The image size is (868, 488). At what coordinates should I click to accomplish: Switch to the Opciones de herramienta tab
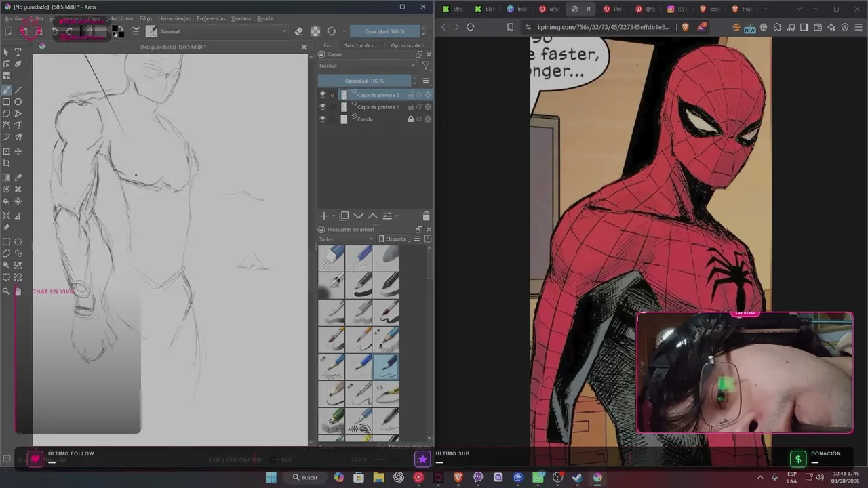coord(409,45)
